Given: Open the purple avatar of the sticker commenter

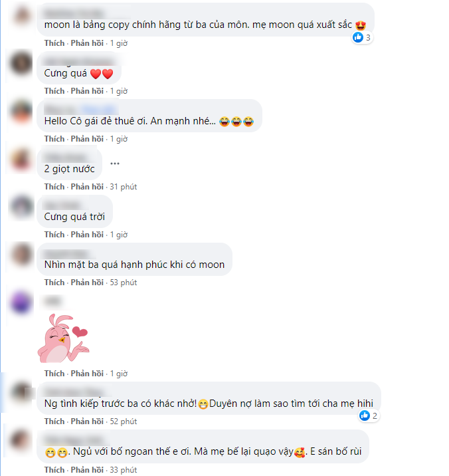Looking at the screenshot, I should (x=21, y=302).
